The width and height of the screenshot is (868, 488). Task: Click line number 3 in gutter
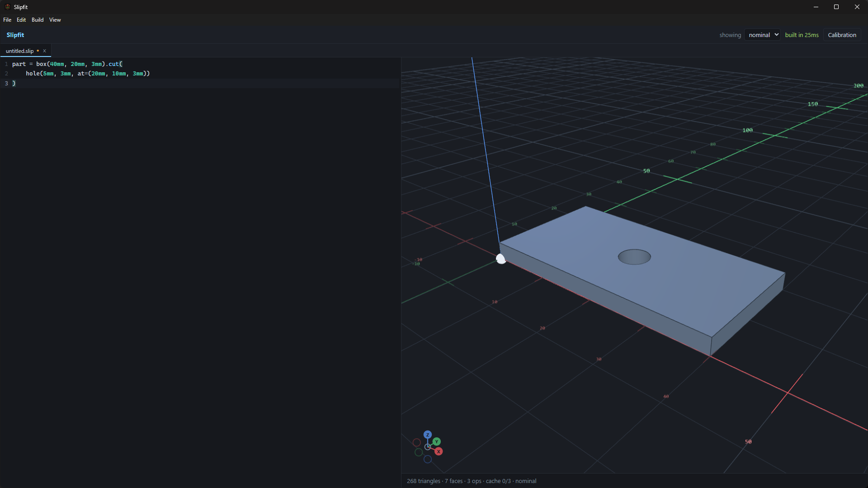pos(6,84)
